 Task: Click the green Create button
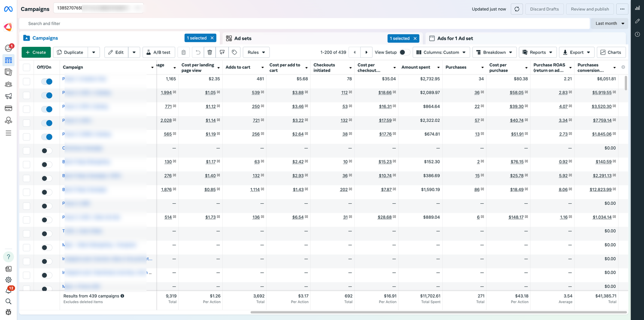point(36,52)
